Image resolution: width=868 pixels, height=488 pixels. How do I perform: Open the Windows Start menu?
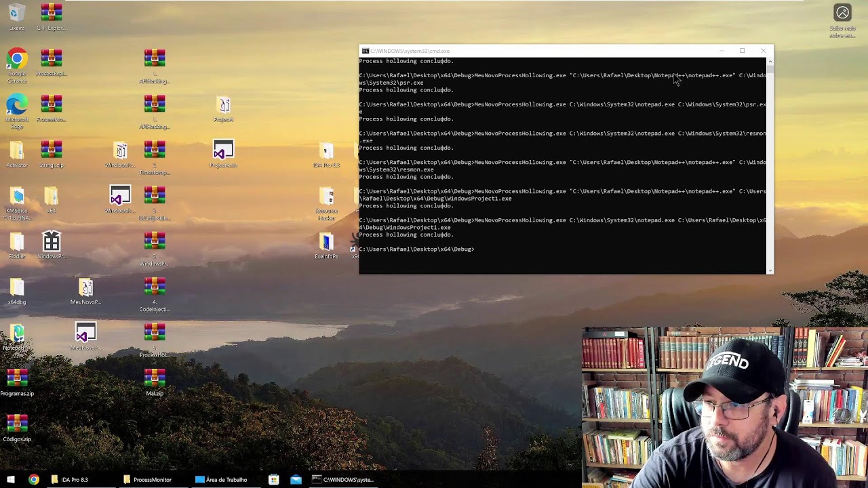tap(10, 479)
